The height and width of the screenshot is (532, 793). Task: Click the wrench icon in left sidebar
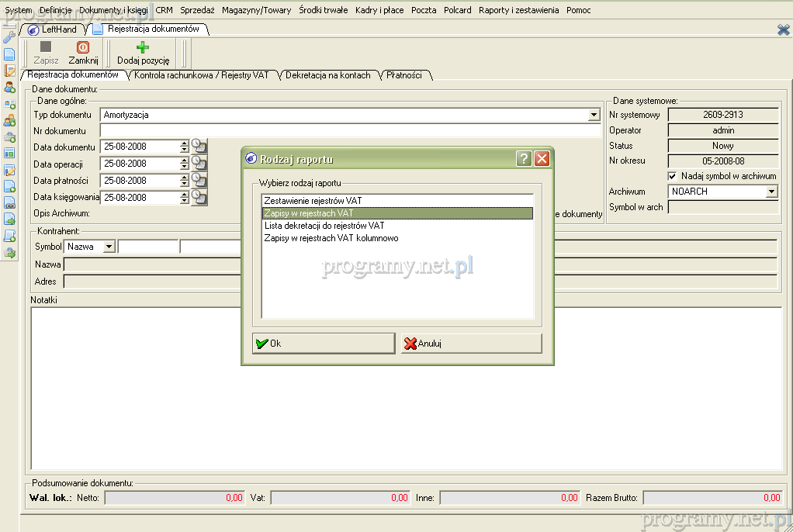click(9, 37)
